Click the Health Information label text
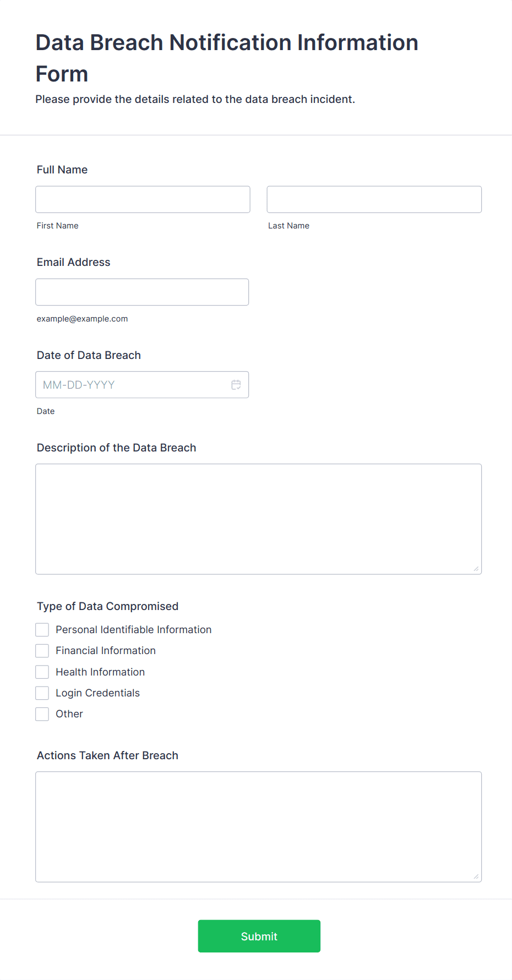 [x=100, y=672]
